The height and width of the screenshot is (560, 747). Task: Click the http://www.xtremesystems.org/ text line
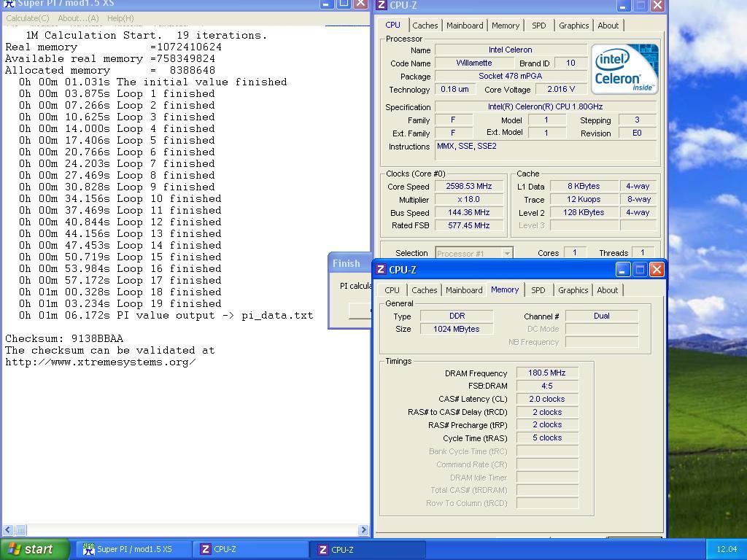(101, 362)
